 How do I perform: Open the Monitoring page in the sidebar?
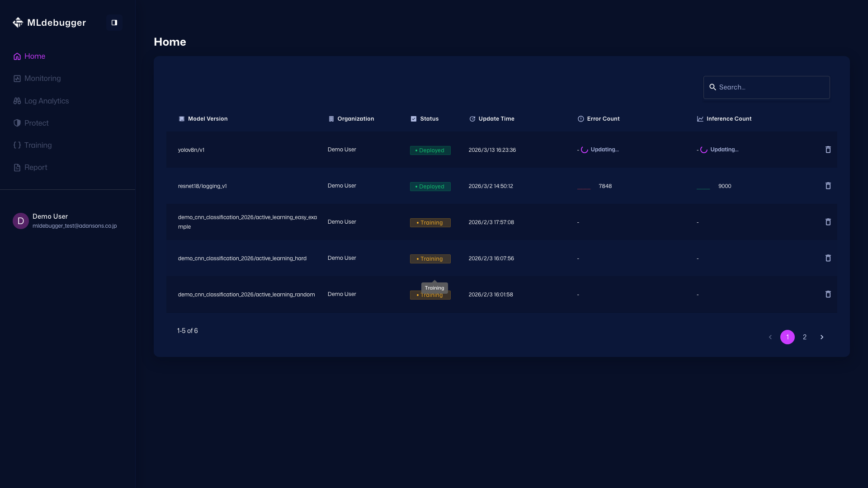point(42,79)
